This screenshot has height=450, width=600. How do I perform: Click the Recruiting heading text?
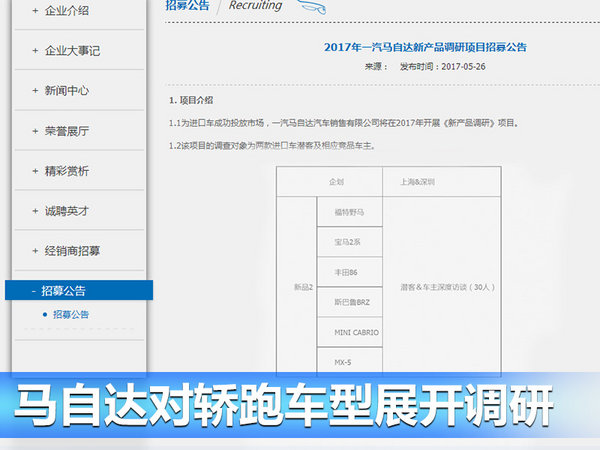point(255,5)
